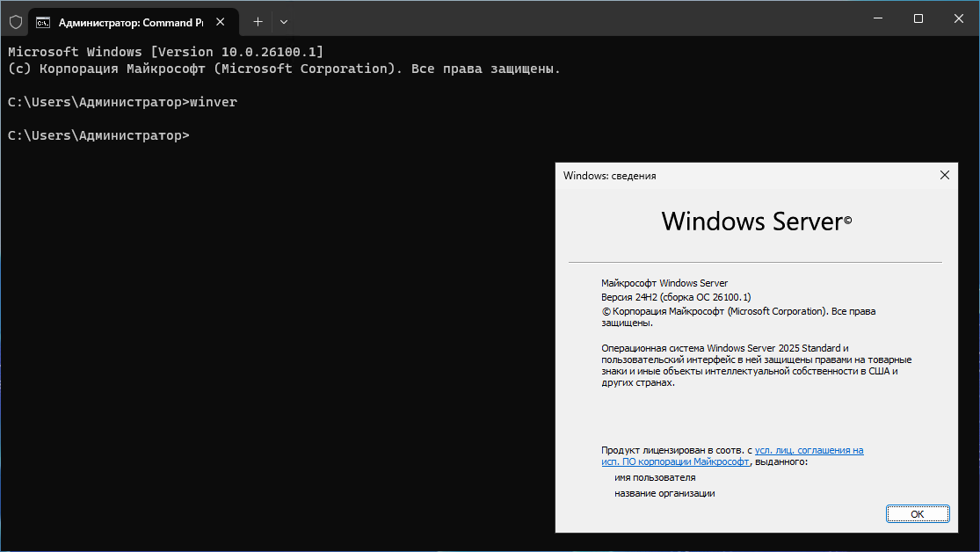Close the Windows: сведения dialog

(x=944, y=176)
